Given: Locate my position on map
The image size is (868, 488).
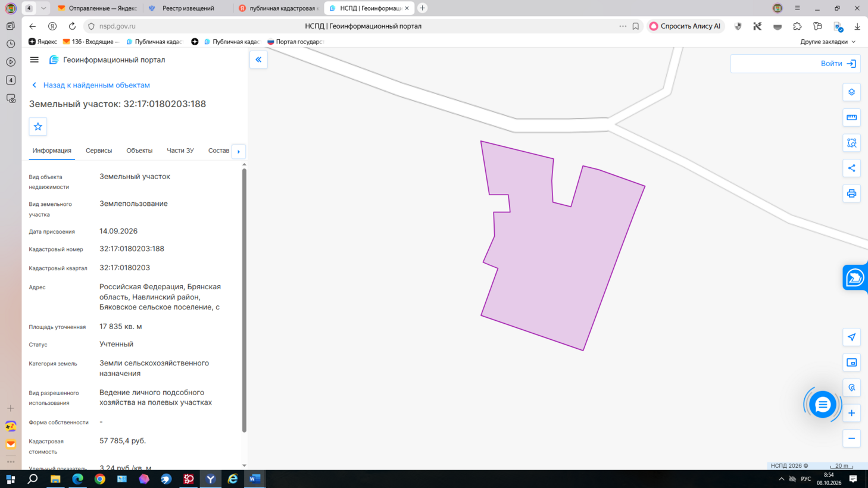Looking at the screenshot, I should pyautogui.click(x=851, y=337).
